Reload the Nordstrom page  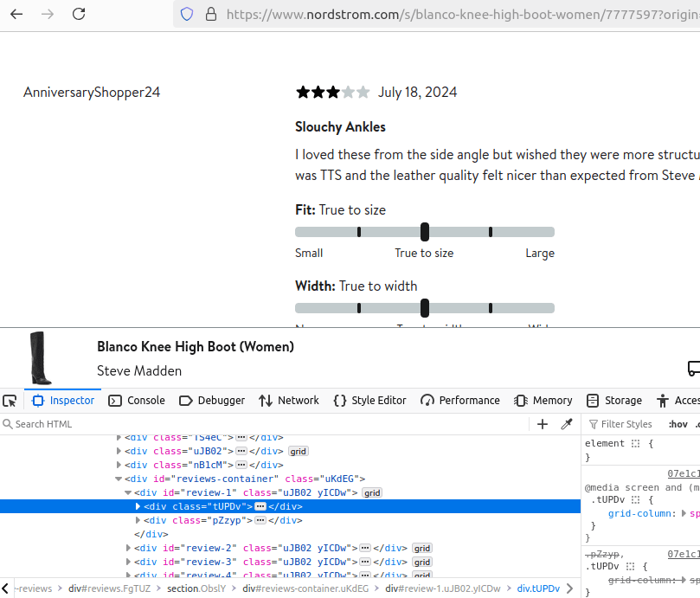point(79,15)
